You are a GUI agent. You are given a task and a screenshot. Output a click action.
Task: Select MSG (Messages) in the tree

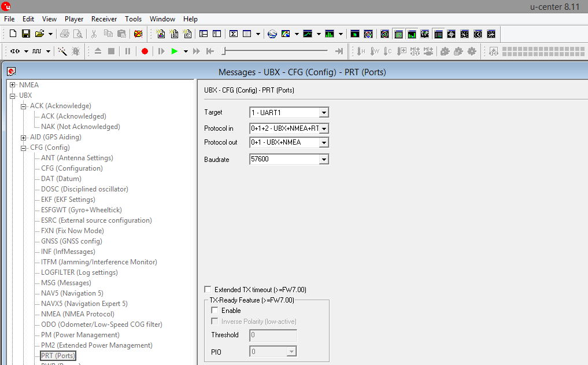(66, 283)
